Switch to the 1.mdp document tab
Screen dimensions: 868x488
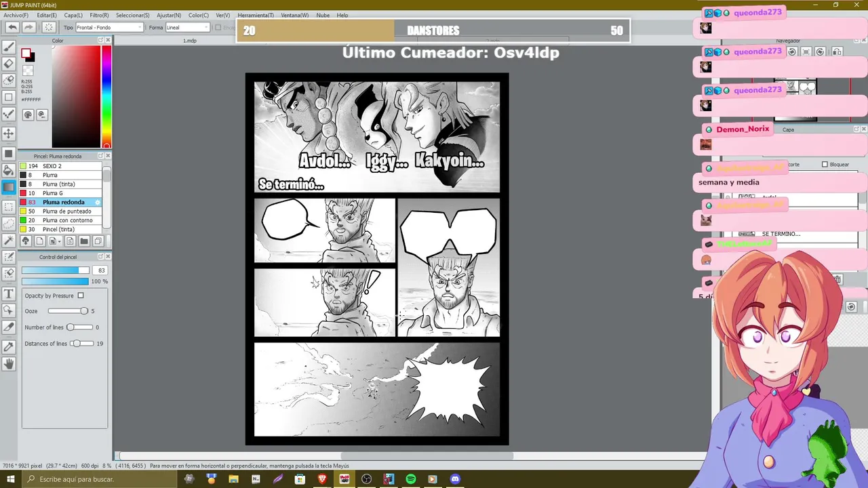coord(190,41)
